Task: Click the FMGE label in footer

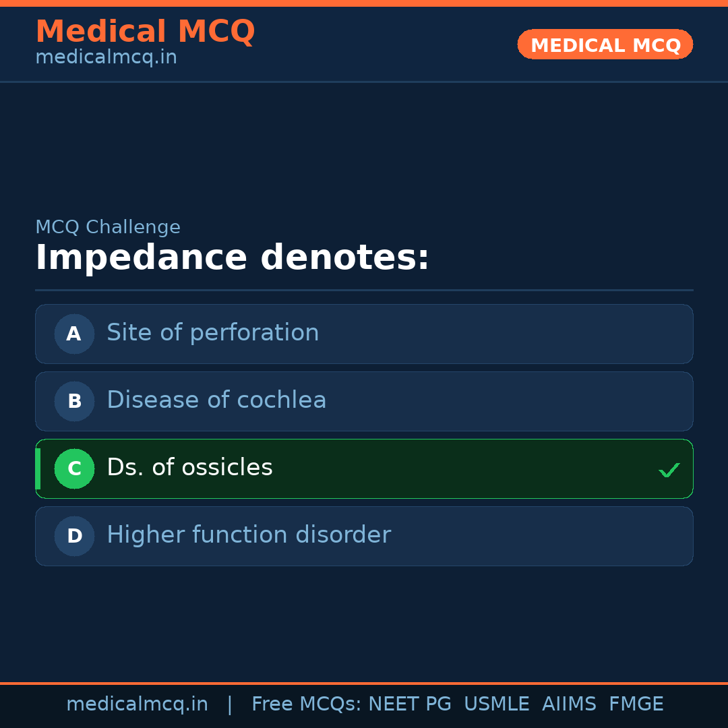Action: pos(636,703)
